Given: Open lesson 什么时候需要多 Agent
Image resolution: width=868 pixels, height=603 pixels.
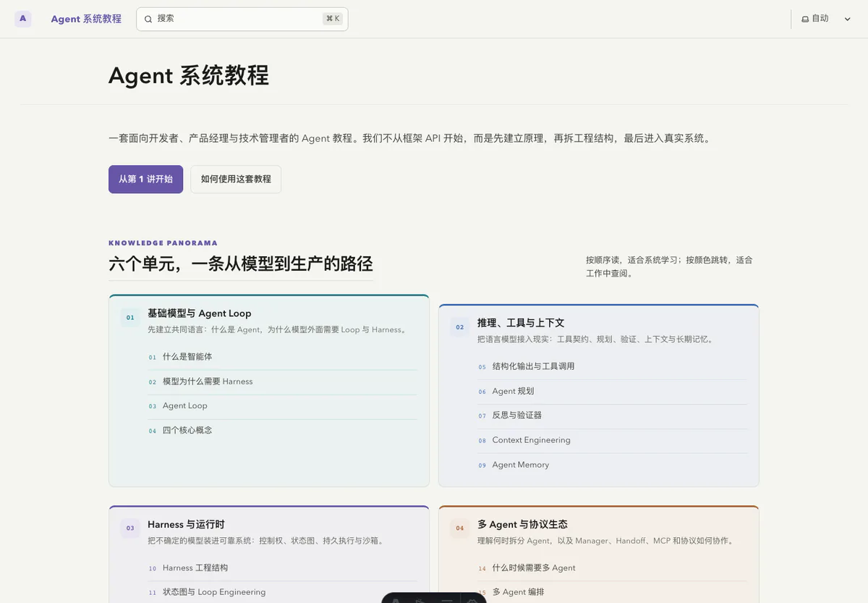Looking at the screenshot, I should click(x=612, y=568).
